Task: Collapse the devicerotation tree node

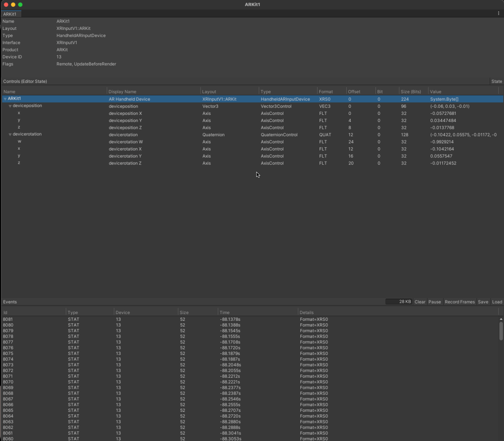Action: click(10, 135)
